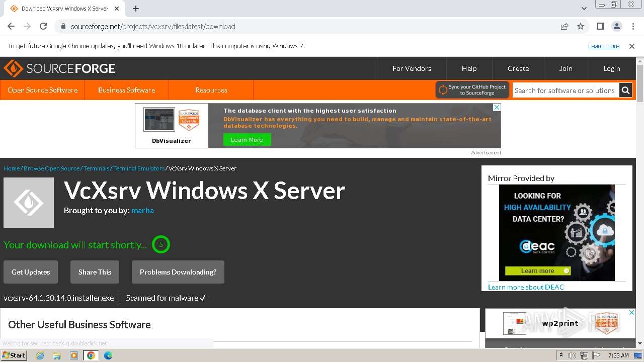Click the DbVisualizer ad thumbnail
Image resolution: width=644 pixels, height=362 pixels.
coord(159,120)
